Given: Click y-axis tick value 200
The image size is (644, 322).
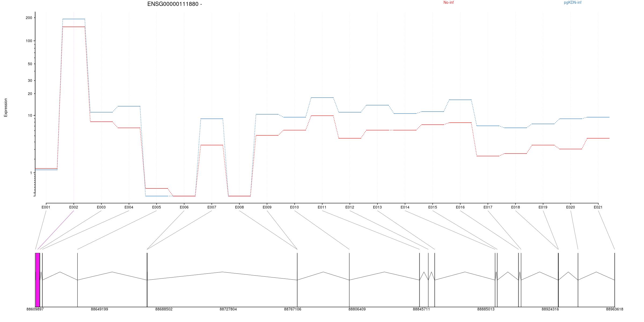Looking at the screenshot, I should click(x=29, y=18).
